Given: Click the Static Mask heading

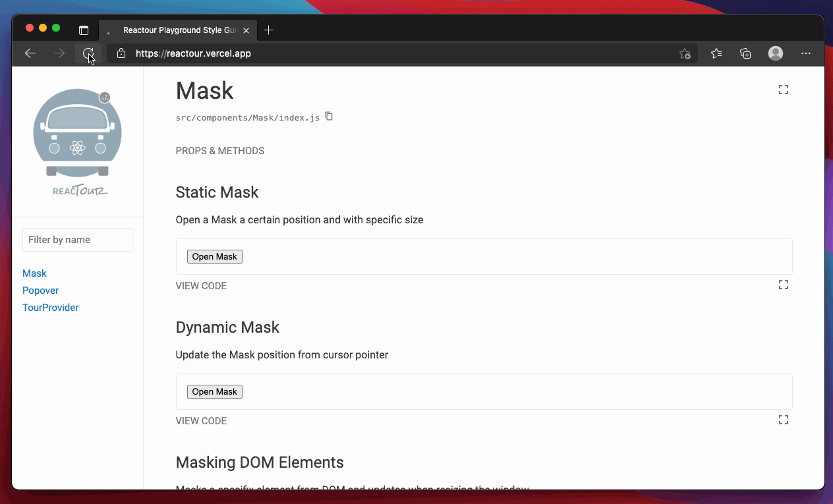Looking at the screenshot, I should pyautogui.click(x=217, y=192).
